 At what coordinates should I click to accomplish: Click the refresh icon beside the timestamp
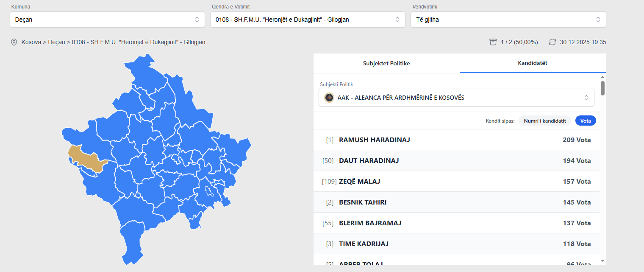coord(552,42)
